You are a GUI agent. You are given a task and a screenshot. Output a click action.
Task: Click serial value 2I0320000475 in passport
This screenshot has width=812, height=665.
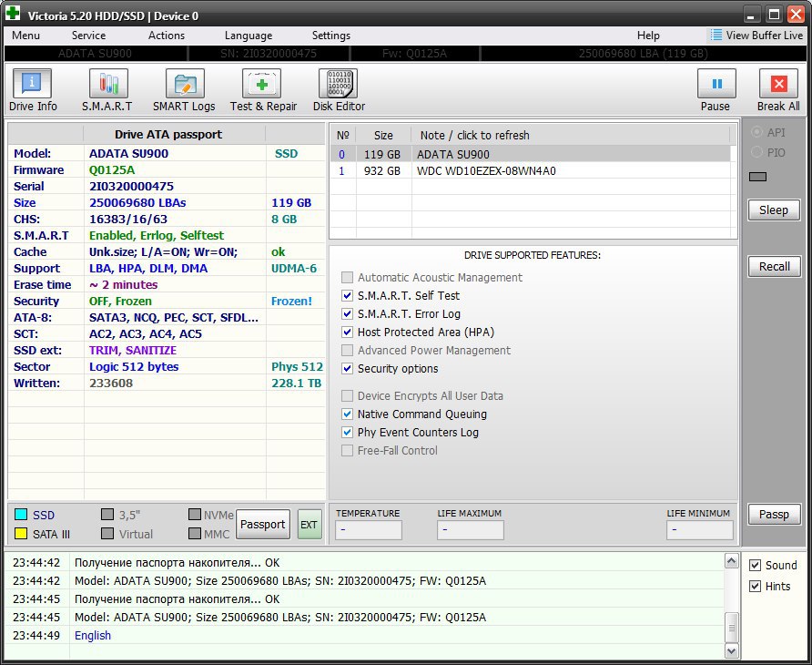coord(131,186)
